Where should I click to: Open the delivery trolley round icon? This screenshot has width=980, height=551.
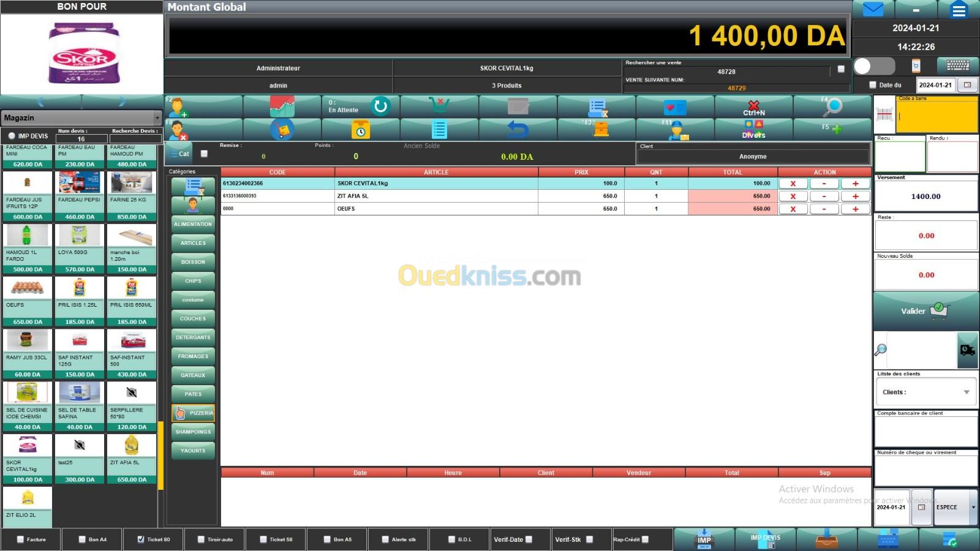282,130
